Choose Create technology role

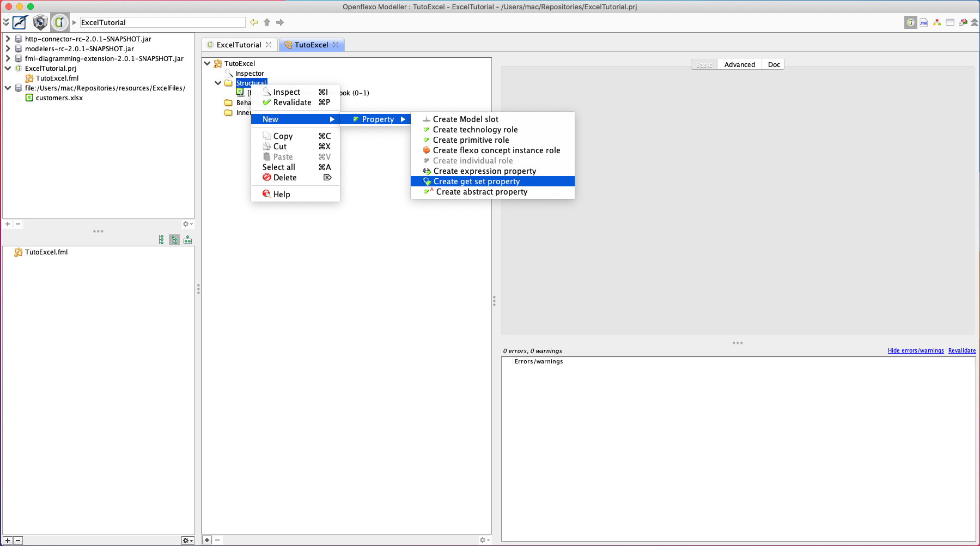pos(492,129)
